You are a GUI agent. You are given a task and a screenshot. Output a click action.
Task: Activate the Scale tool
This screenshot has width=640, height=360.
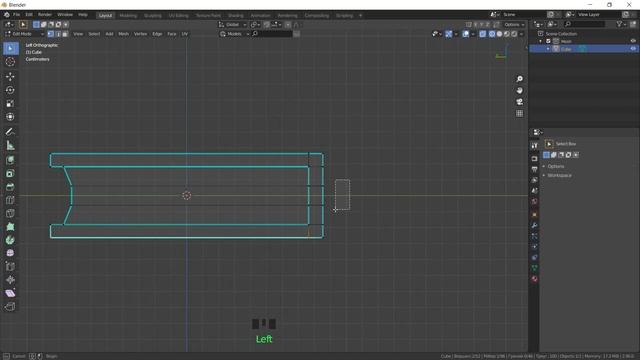pyautogui.click(x=11, y=103)
